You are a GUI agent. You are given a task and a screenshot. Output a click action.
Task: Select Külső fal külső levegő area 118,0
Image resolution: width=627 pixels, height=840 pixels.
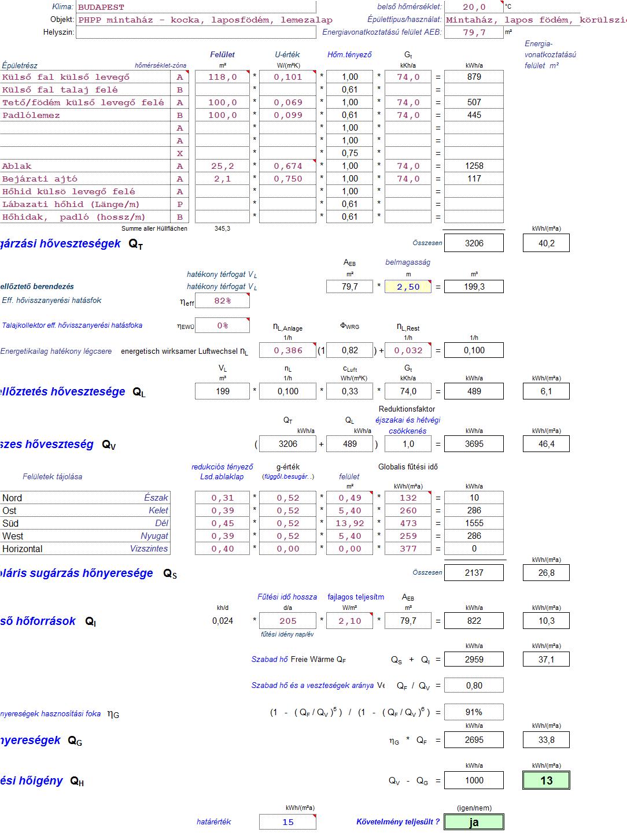(x=222, y=77)
